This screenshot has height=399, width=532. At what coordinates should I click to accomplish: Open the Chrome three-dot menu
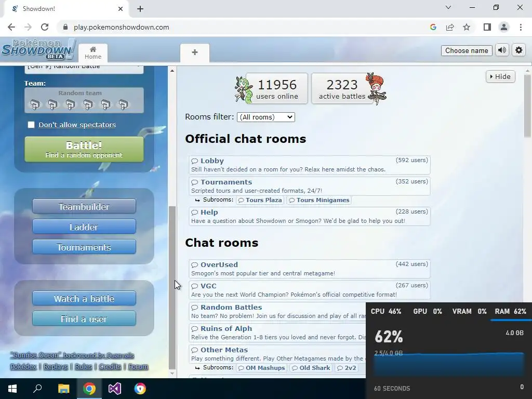pyautogui.click(x=521, y=27)
